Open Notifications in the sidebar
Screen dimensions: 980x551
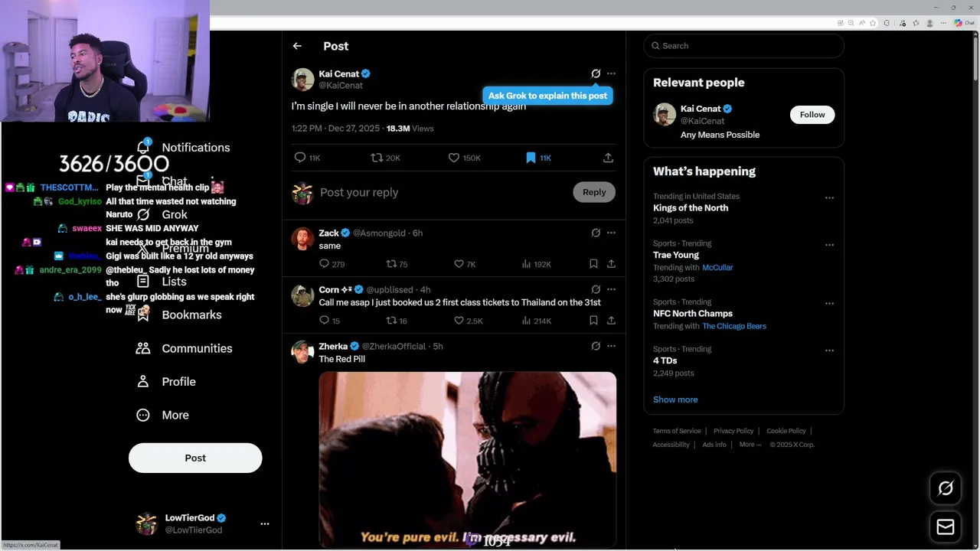pos(184,148)
